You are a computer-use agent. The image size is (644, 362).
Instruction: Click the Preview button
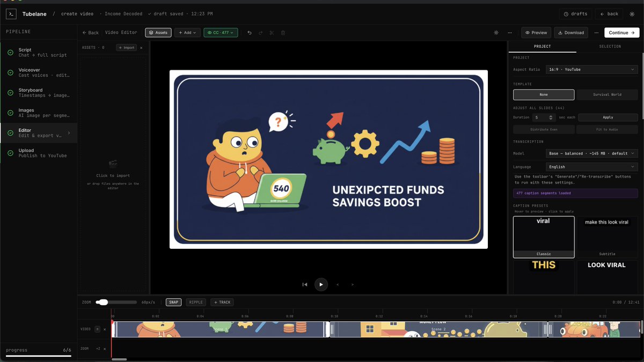(536, 33)
